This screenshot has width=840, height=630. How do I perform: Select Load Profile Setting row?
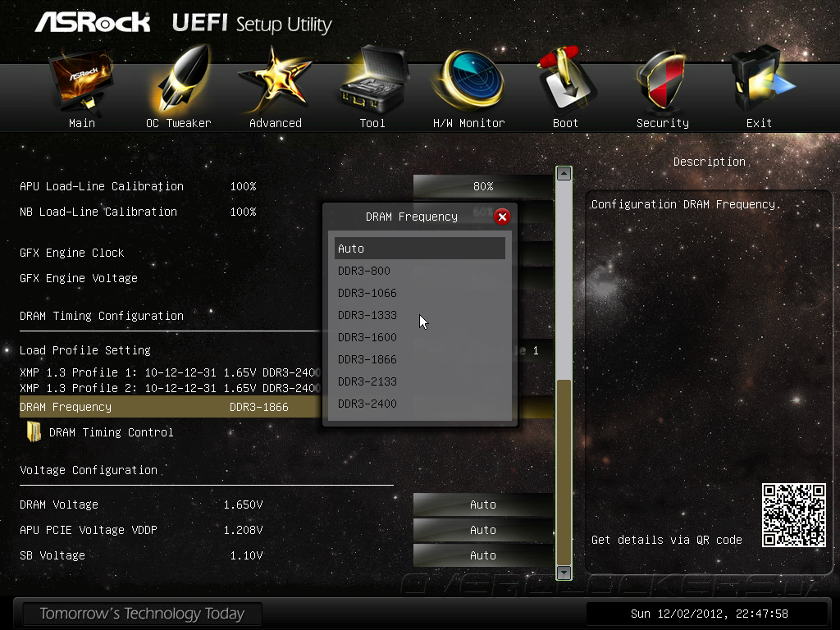point(85,350)
